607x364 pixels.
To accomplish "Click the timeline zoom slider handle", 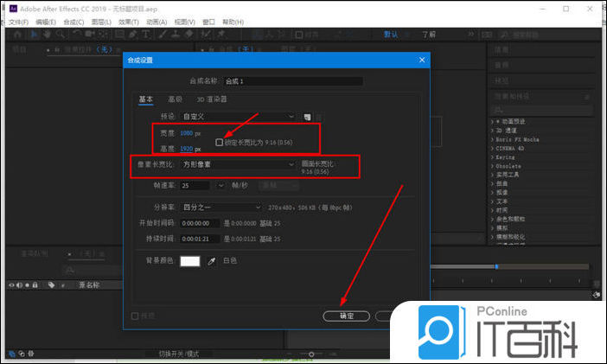I will point(311,354).
